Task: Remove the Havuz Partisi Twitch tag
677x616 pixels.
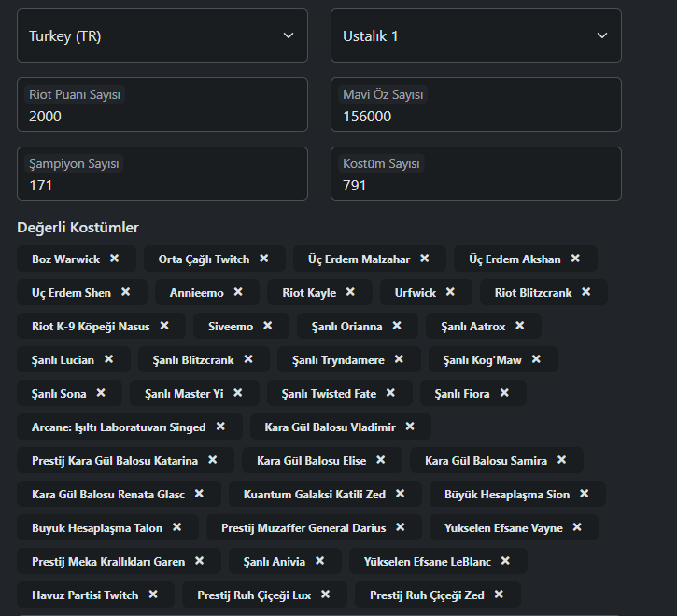Action: click(x=153, y=595)
